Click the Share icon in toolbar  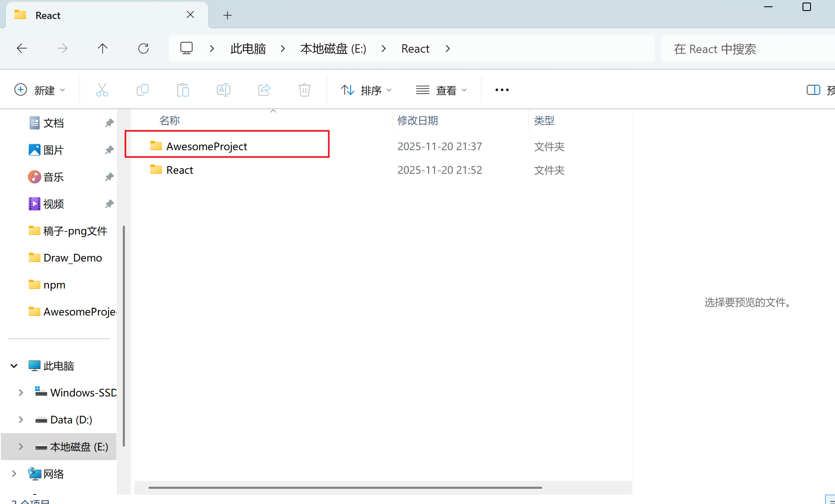click(264, 90)
